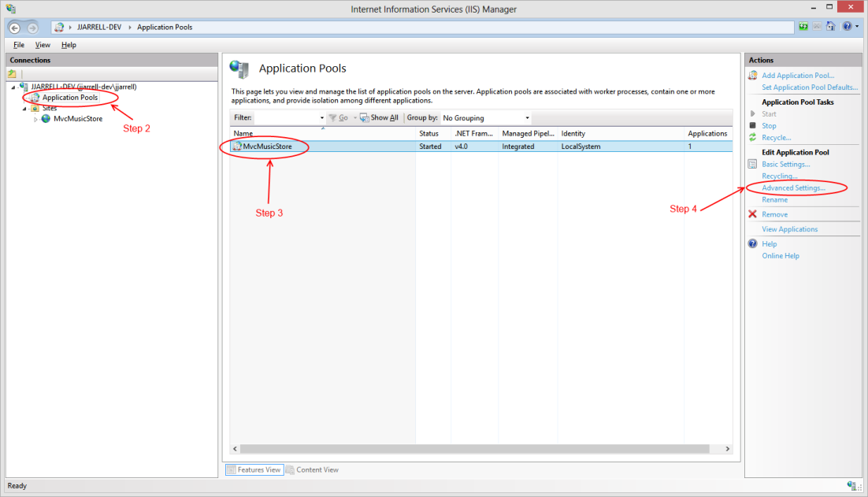This screenshot has height=497, width=868.
Task: Click the horizontal scrollbar right arrow
Action: click(x=727, y=449)
